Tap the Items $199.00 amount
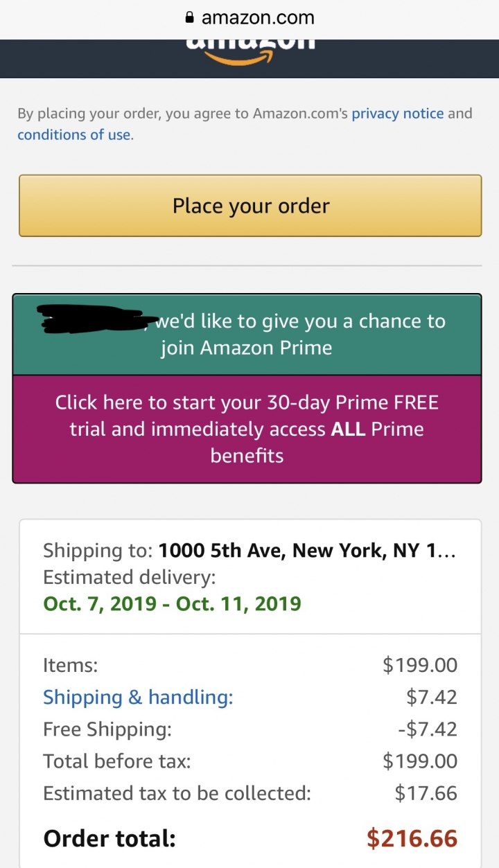 pyautogui.click(x=419, y=665)
